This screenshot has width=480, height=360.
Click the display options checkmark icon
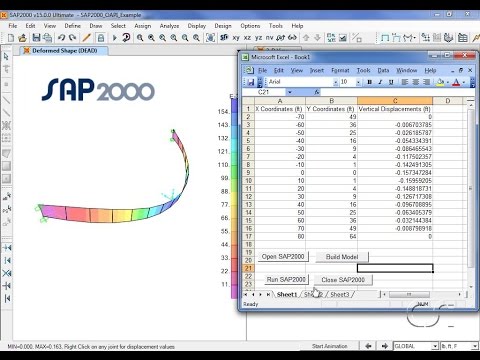click(343, 38)
